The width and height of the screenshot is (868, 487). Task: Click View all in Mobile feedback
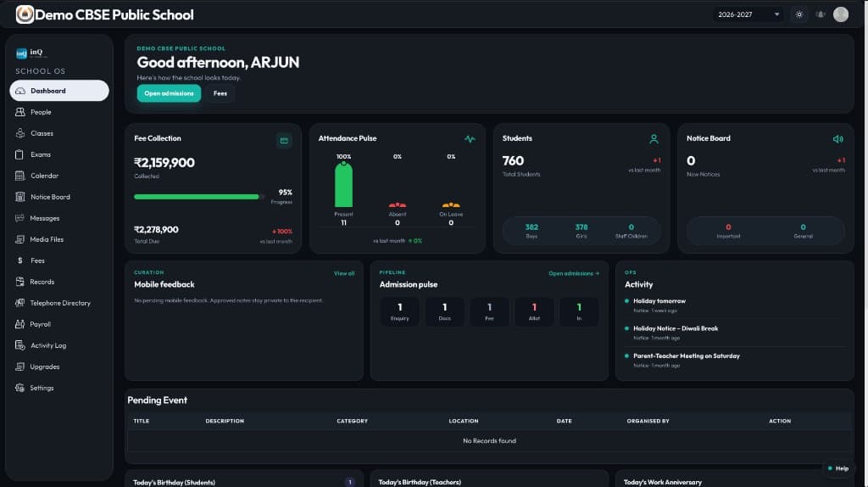344,273
